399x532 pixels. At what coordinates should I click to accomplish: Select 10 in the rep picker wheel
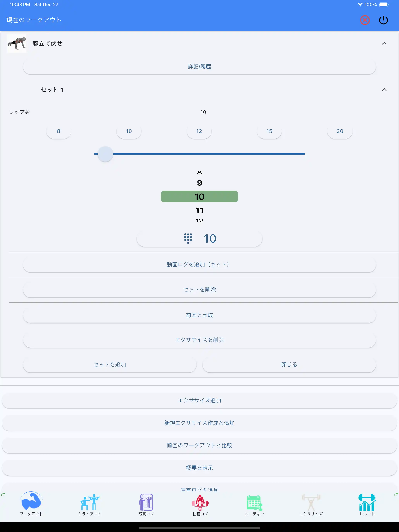coord(199,196)
